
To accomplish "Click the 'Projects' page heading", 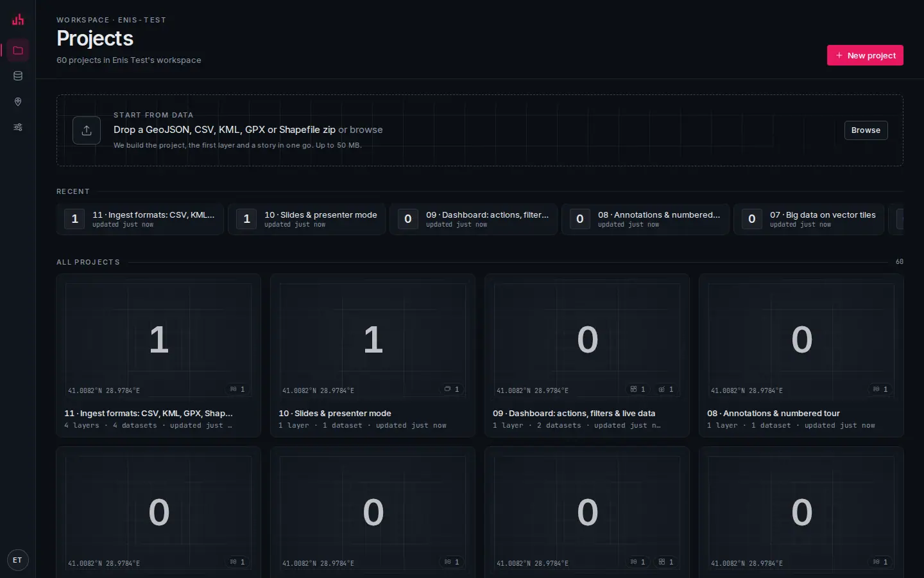I will pyautogui.click(x=95, y=39).
